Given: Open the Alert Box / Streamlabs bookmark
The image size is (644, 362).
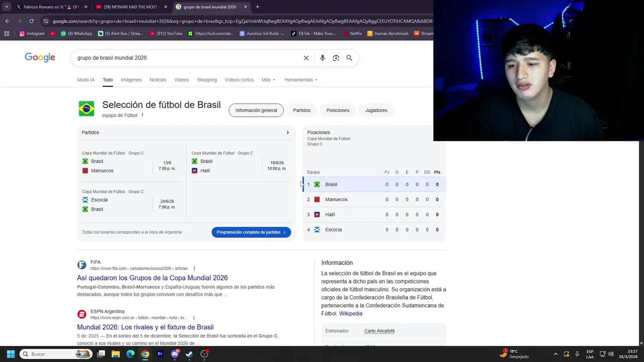Looking at the screenshot, I should click(x=120, y=34).
